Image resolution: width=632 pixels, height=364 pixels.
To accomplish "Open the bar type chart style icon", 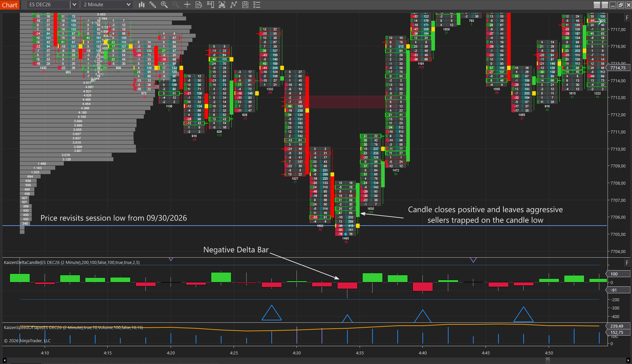I will tap(141, 5).
